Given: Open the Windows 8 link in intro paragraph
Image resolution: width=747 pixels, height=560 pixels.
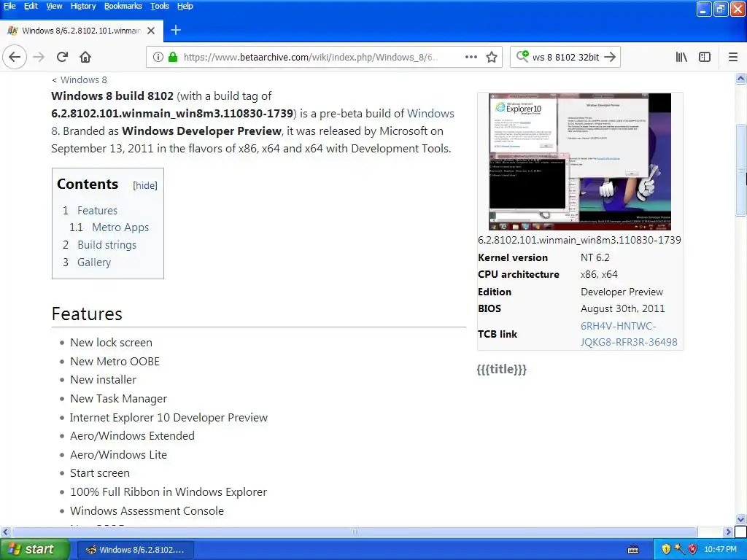Looking at the screenshot, I should click(x=430, y=113).
